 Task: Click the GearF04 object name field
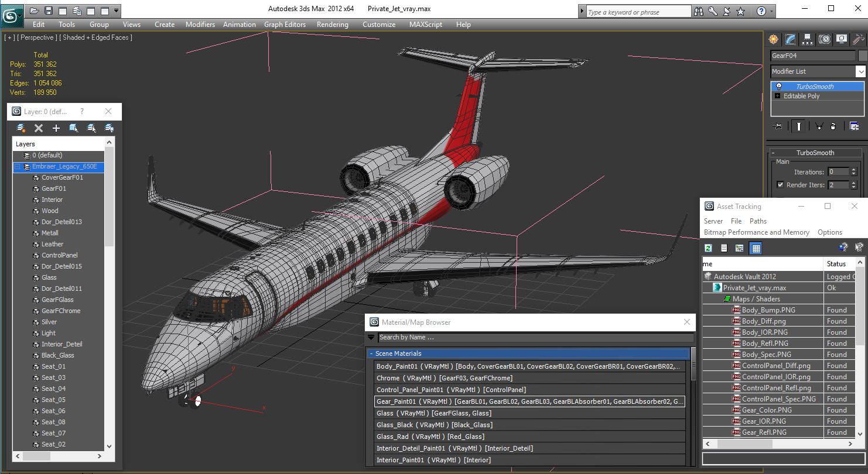(813, 56)
